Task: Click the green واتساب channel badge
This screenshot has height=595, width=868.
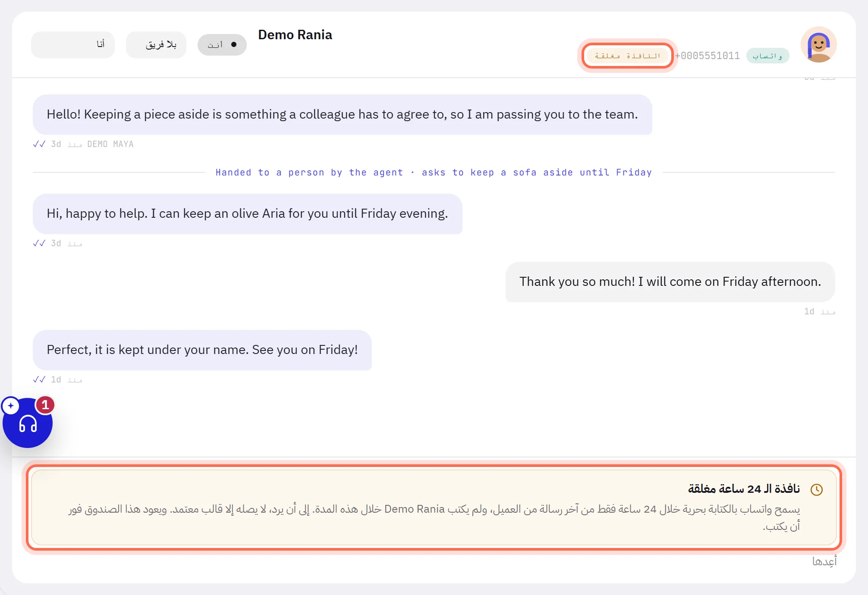Action: click(x=767, y=56)
